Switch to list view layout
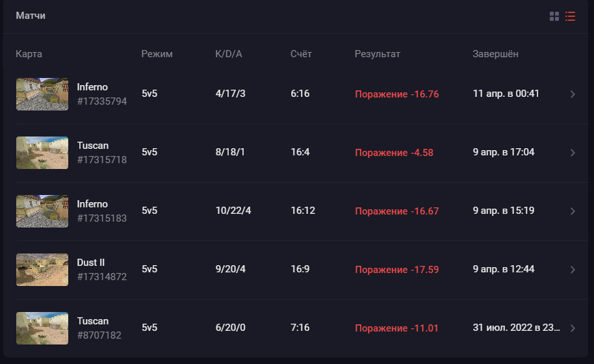This screenshot has width=594, height=364. (x=571, y=16)
